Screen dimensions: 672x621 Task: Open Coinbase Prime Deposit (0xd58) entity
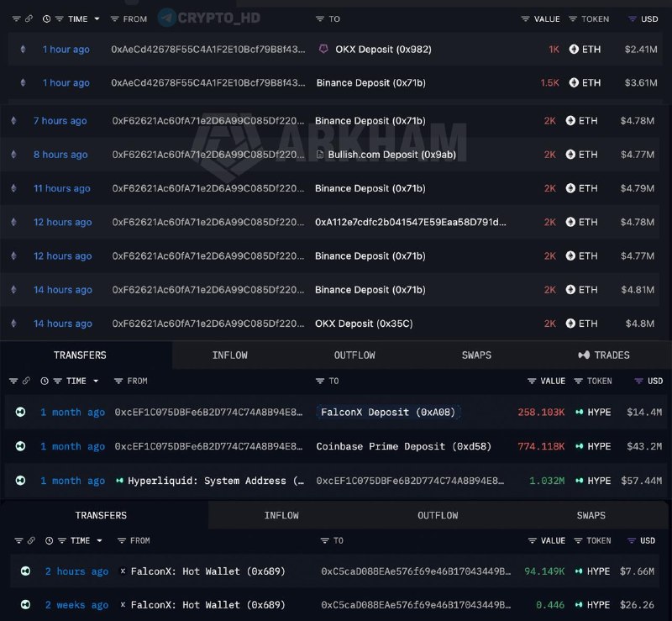tap(404, 446)
